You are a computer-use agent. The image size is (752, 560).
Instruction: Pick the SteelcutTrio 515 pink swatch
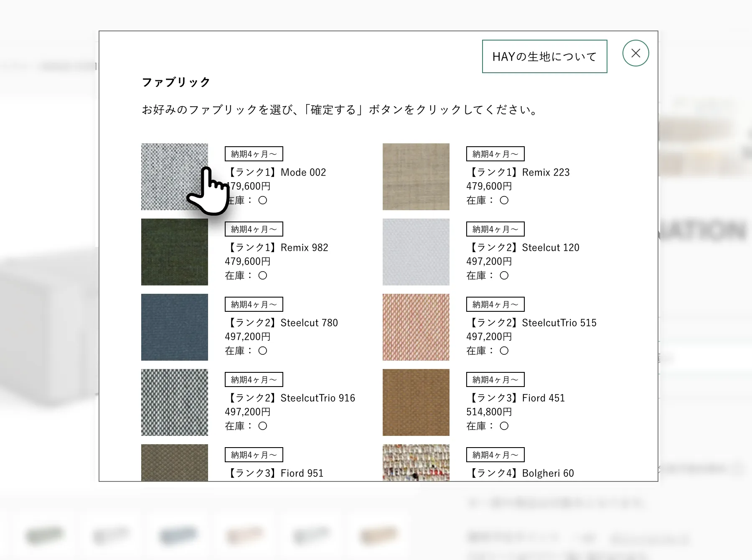coord(416,327)
